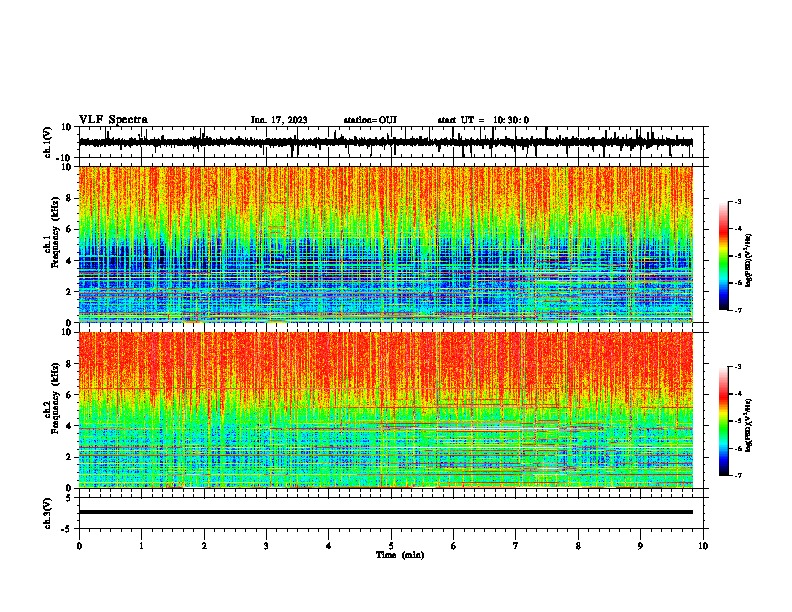This screenshot has height=612, width=792.
Task: Click the 4 kHz tick label on ch.2 axis
Action: pos(69,426)
